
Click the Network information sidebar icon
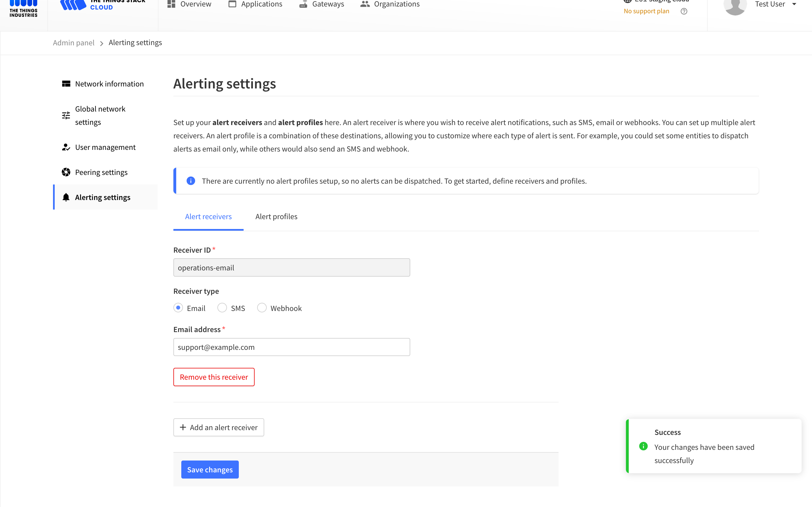click(x=66, y=84)
